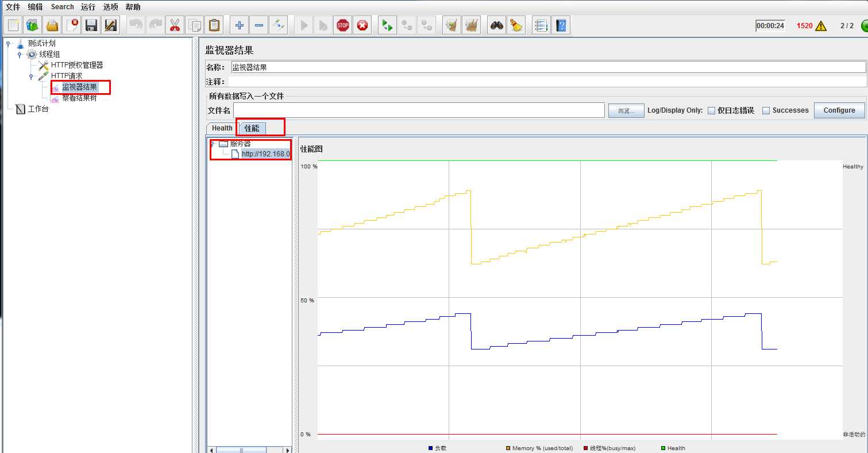Collapse all nodes with minus icon
This screenshot has width=868, height=453.
coord(259,25)
